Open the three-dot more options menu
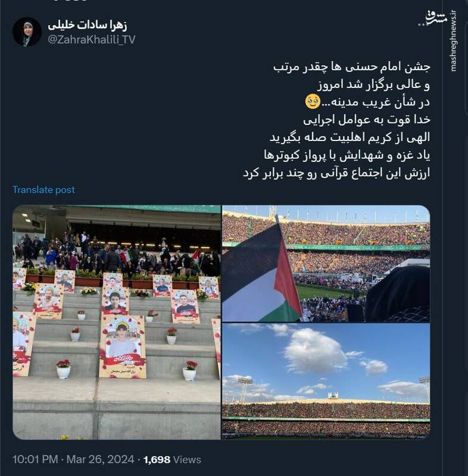This screenshot has height=476, width=468. (x=422, y=25)
